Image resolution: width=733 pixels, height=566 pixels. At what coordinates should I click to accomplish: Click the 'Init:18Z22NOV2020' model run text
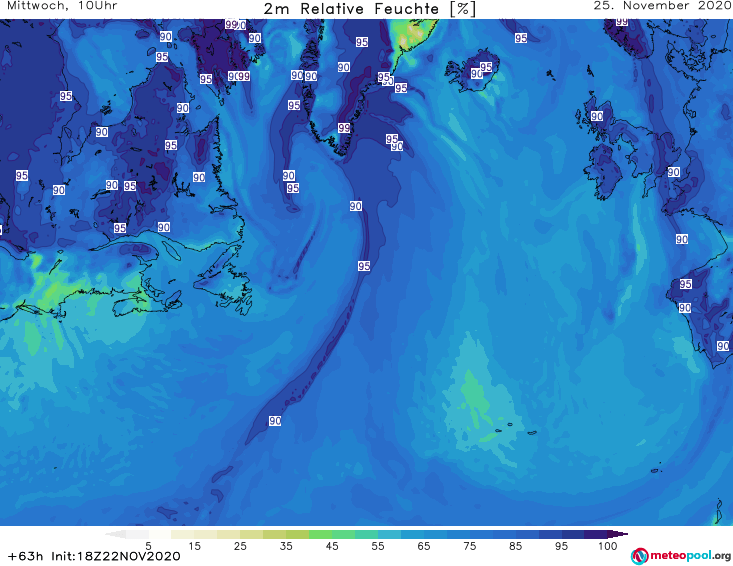coord(115,556)
